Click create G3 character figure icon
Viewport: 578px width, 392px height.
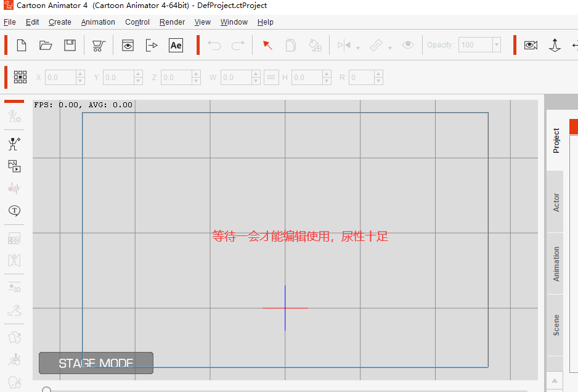click(14, 144)
